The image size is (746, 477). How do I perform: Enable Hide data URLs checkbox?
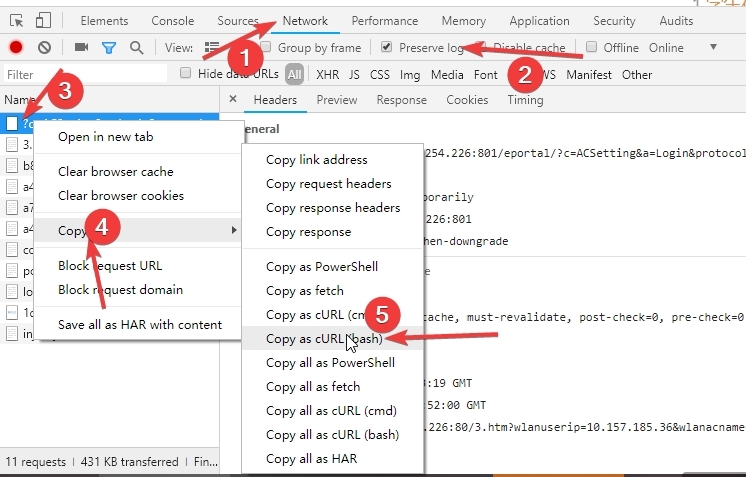(x=186, y=73)
